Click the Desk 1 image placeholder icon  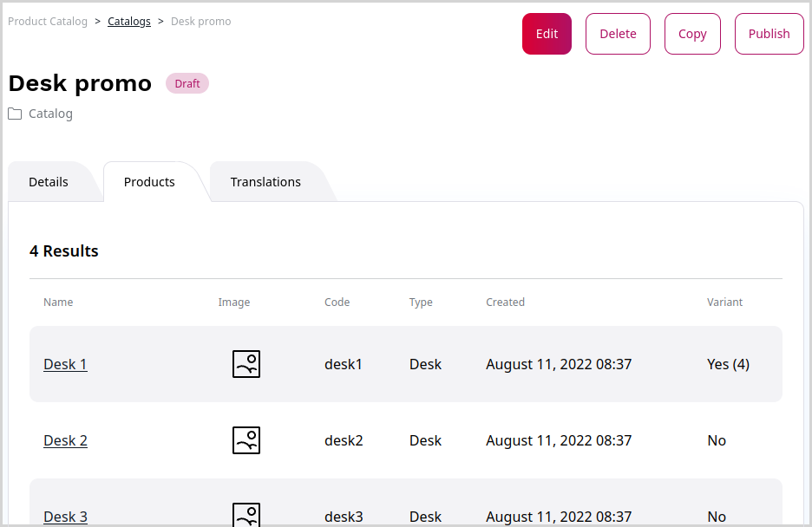coord(246,364)
